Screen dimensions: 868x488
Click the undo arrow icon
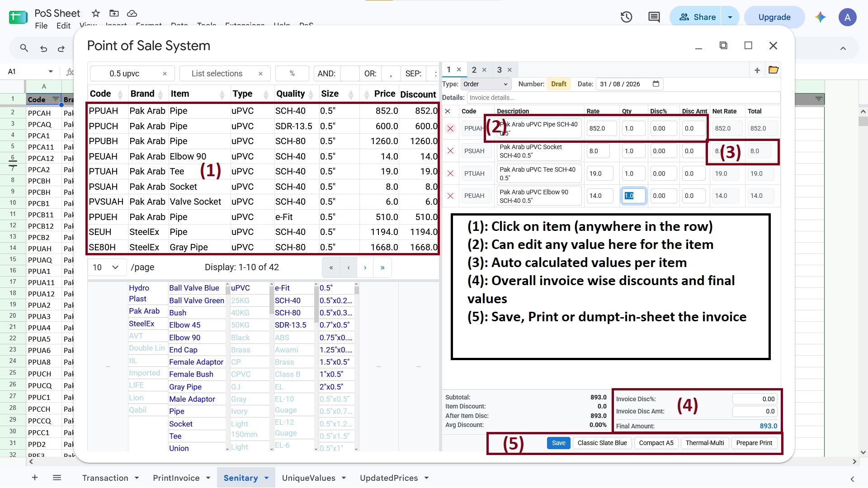43,48
